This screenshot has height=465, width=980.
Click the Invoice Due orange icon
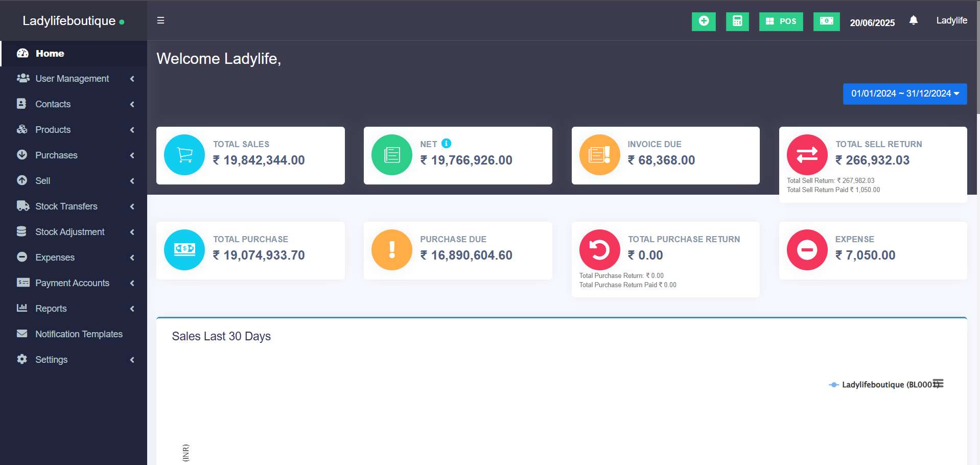pyautogui.click(x=599, y=155)
